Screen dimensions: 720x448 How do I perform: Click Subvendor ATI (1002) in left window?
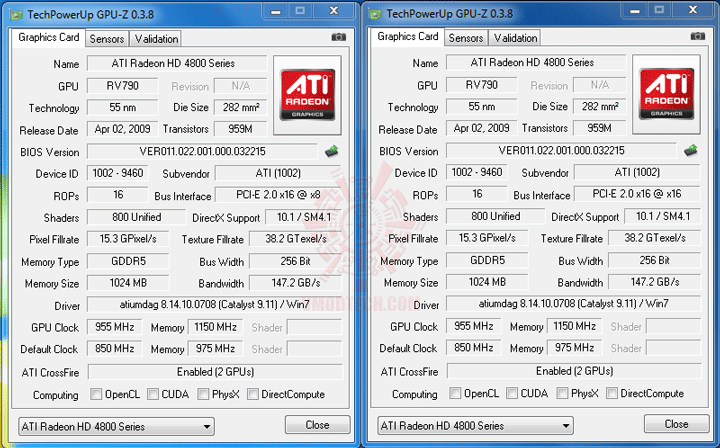278,173
